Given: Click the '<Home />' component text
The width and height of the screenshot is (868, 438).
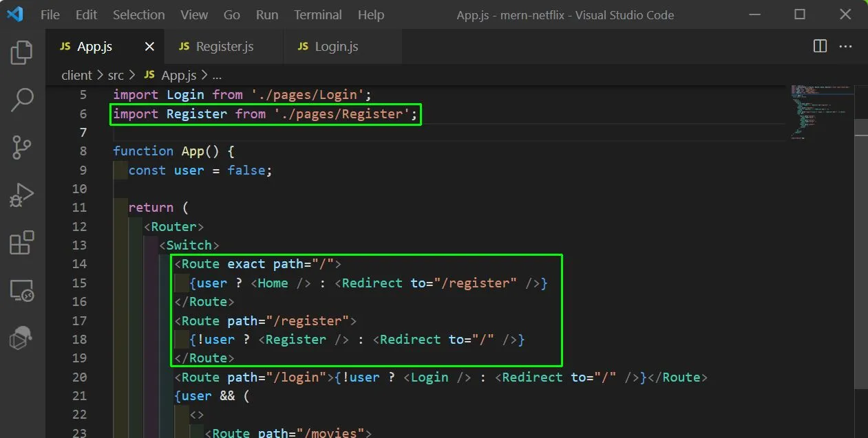Looking at the screenshot, I should click(x=281, y=283).
